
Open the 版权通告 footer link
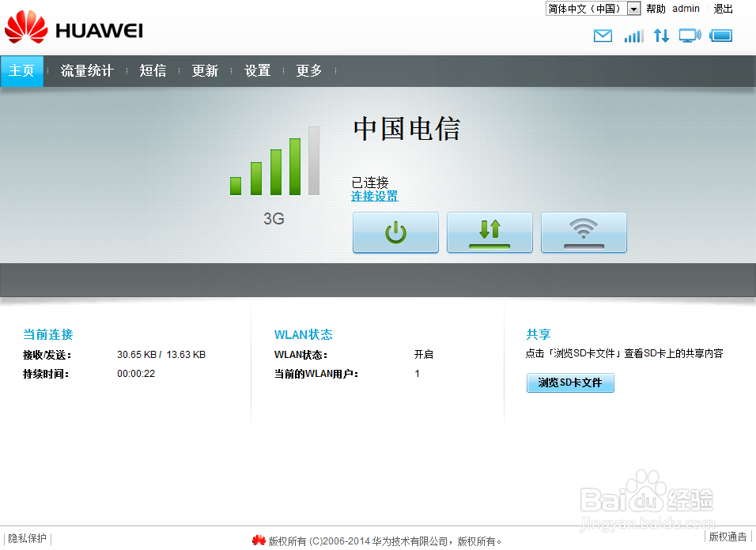tap(728, 537)
